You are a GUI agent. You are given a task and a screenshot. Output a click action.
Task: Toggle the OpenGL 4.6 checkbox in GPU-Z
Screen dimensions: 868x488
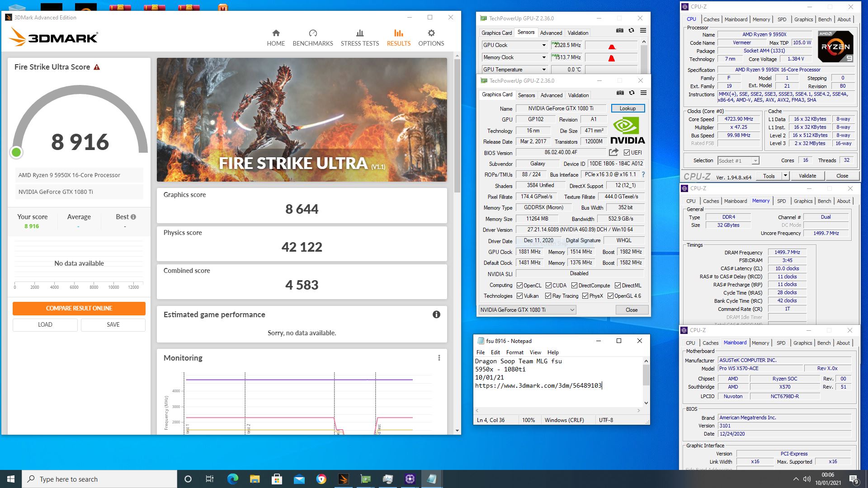point(610,296)
